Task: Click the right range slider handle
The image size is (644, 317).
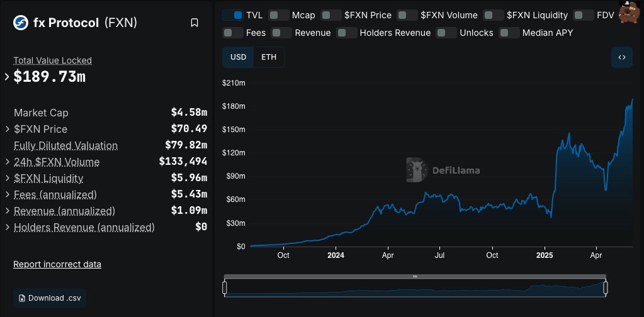Action: [x=606, y=287]
